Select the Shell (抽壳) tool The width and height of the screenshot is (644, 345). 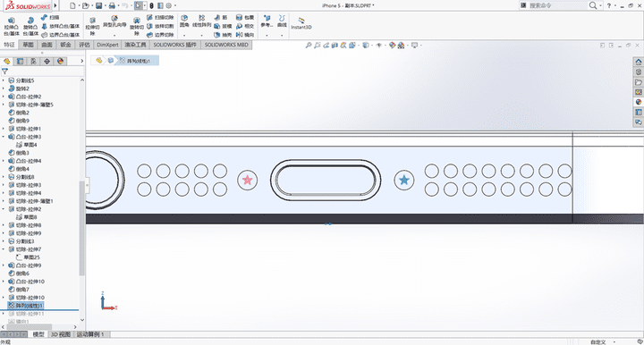click(223, 35)
